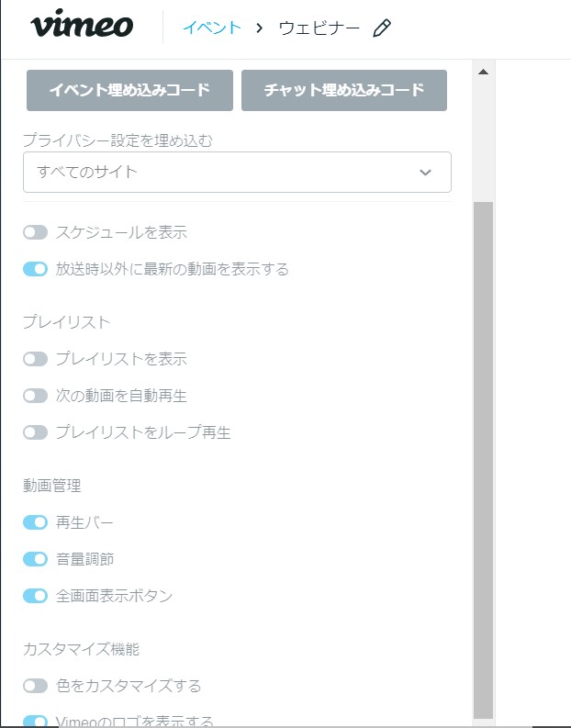This screenshot has height=728, width=571.
Task: Click the dropdown chevron in the privacy selector
Action: 425,173
